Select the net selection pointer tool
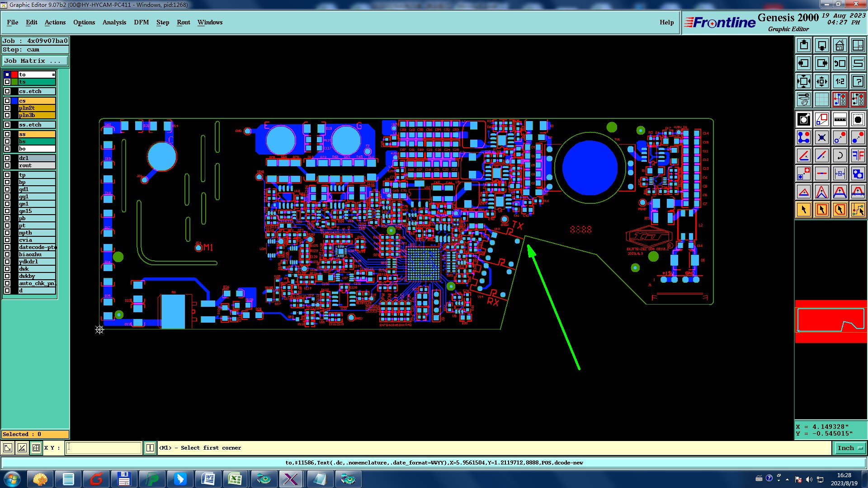 point(858,210)
